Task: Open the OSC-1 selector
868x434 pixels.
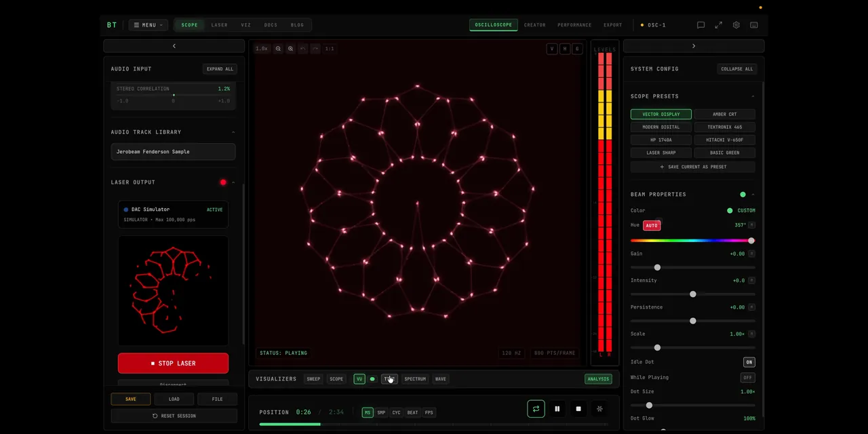Action: click(654, 25)
